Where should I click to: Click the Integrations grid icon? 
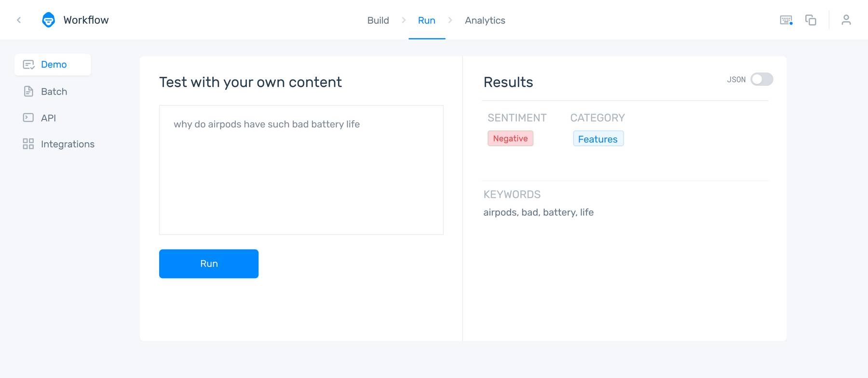(x=28, y=144)
